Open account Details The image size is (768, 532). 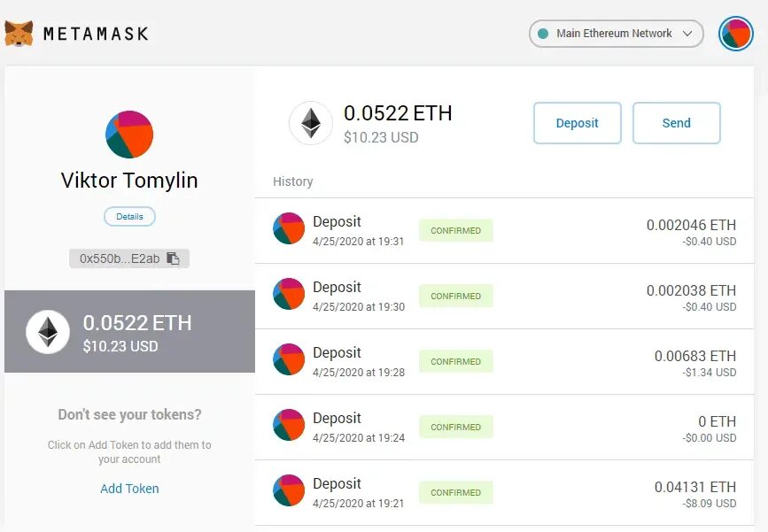point(129,216)
